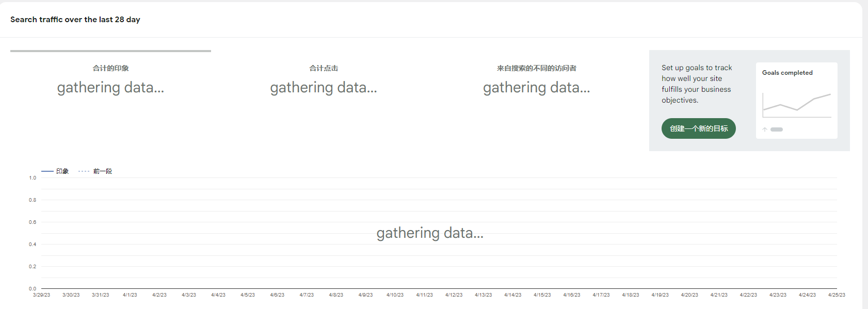Click the 1.0 value on the chart y-axis

33,178
